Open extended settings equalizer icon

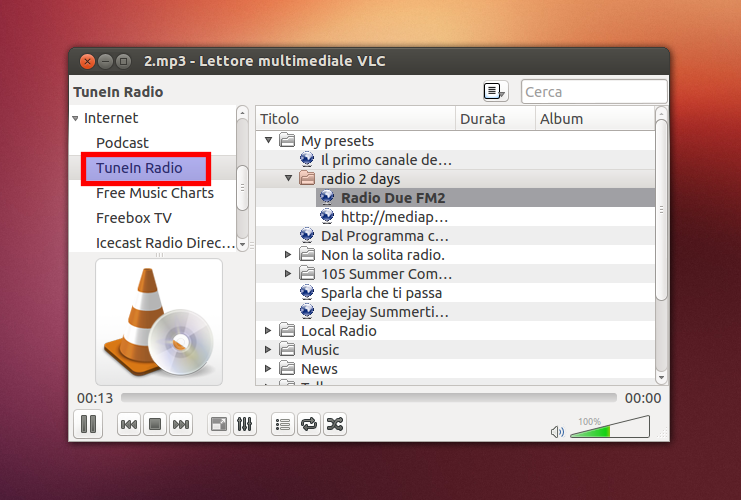244,424
